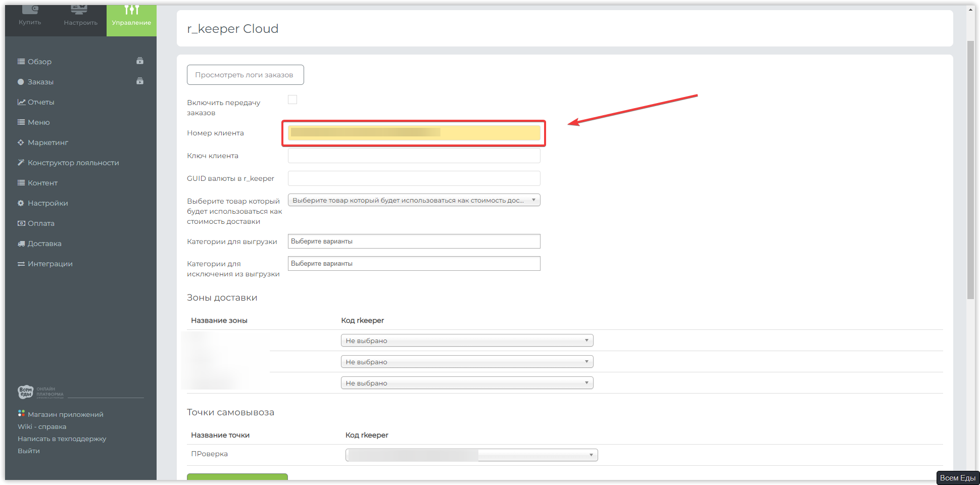Click the gear icon next to Настройки
This screenshot has width=980, height=485.
pyautogui.click(x=21, y=203)
